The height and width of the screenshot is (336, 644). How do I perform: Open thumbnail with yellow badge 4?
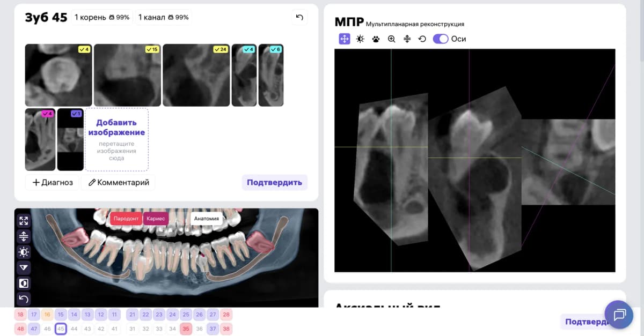58,75
